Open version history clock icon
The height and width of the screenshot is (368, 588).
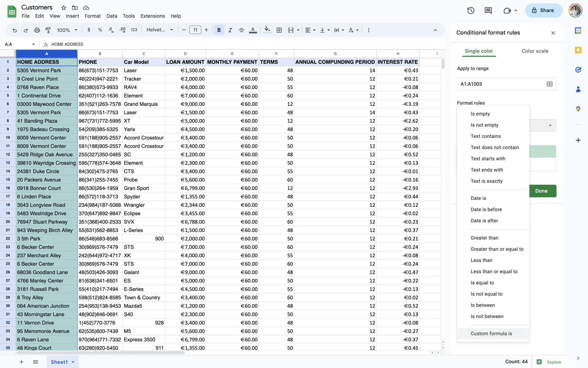(471, 11)
